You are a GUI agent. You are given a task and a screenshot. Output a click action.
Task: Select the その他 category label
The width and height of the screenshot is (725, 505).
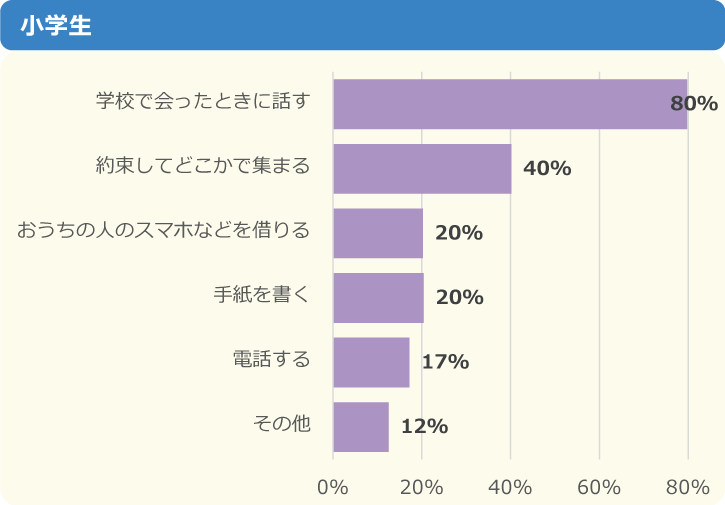[282, 425]
